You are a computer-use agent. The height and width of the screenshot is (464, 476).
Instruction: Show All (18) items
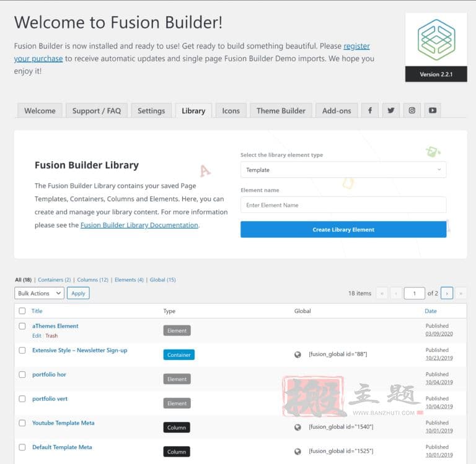pyautogui.click(x=24, y=280)
